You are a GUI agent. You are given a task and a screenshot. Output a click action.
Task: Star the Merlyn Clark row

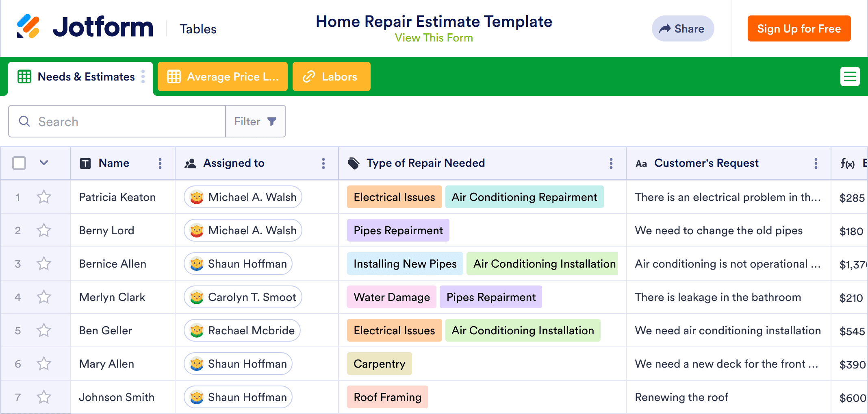(x=44, y=297)
